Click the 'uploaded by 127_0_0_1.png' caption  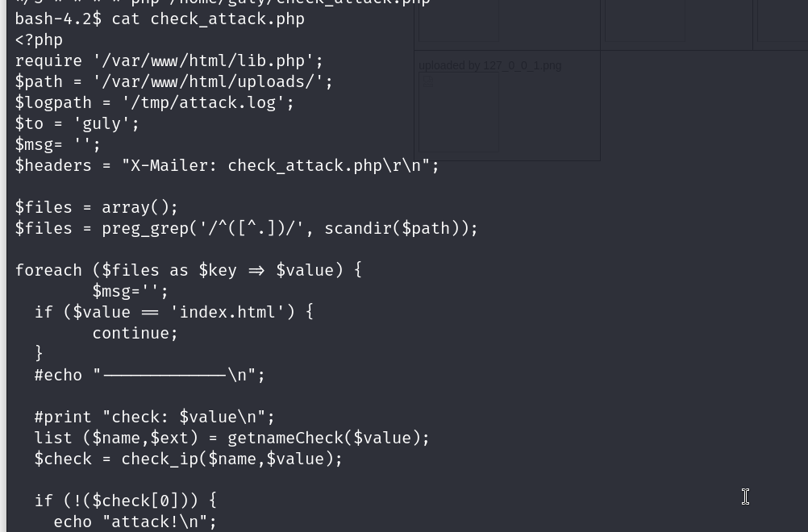(x=489, y=65)
